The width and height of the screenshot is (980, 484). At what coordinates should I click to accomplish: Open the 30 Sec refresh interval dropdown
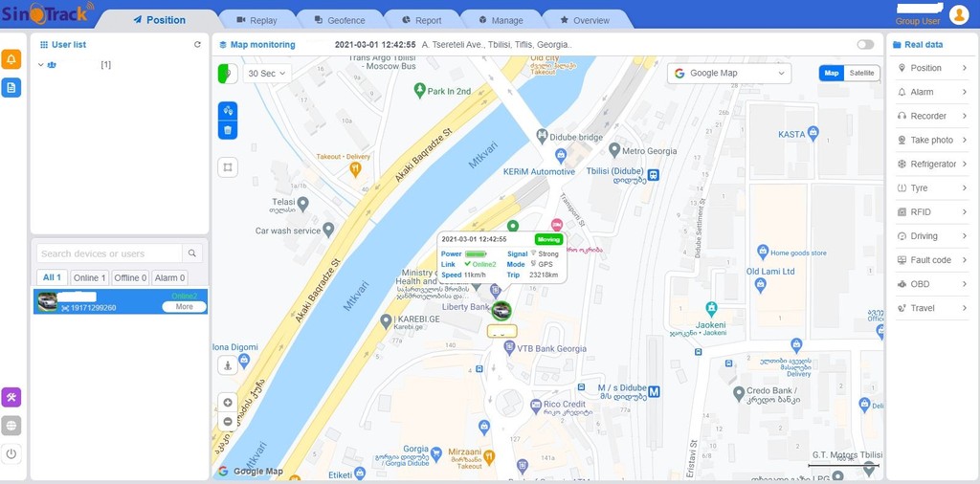click(267, 73)
